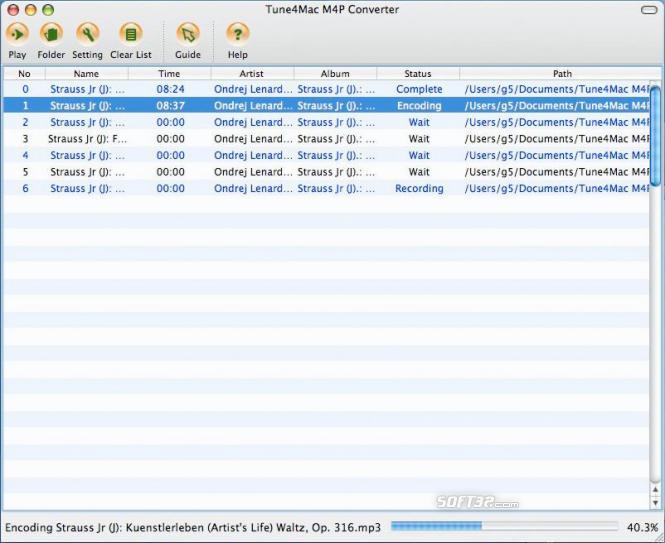Select the Encoding status in row 1
This screenshot has height=543, width=665.
click(419, 106)
